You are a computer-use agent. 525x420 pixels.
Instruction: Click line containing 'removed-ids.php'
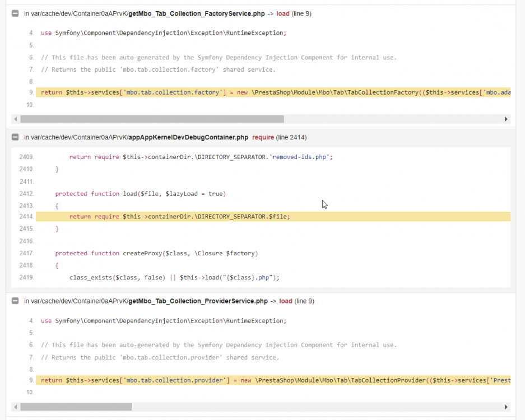[201, 157]
